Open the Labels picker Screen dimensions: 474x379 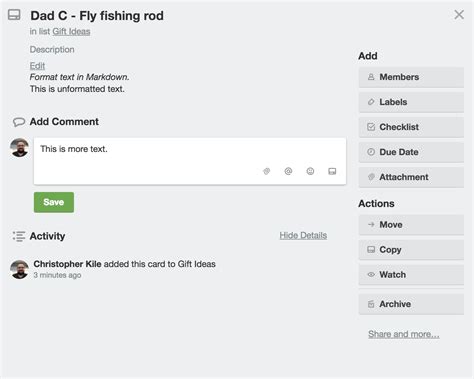click(411, 102)
